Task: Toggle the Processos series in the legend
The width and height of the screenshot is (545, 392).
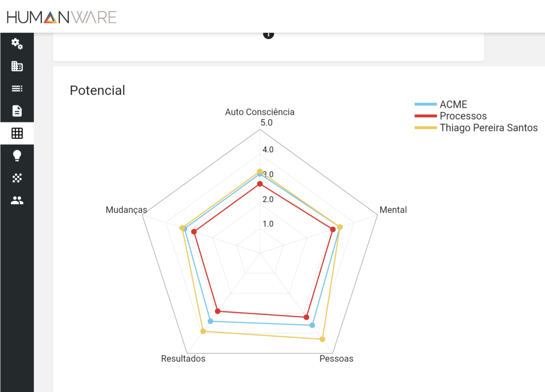Action: click(463, 116)
